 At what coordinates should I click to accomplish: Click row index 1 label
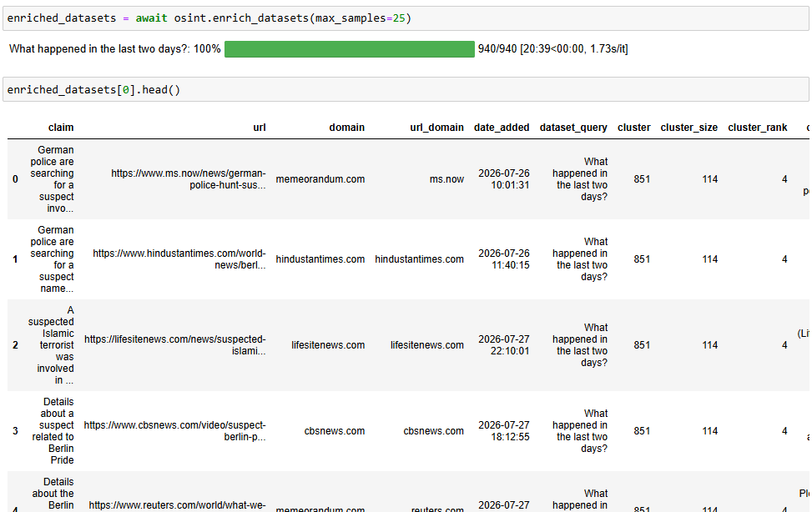pos(16,259)
